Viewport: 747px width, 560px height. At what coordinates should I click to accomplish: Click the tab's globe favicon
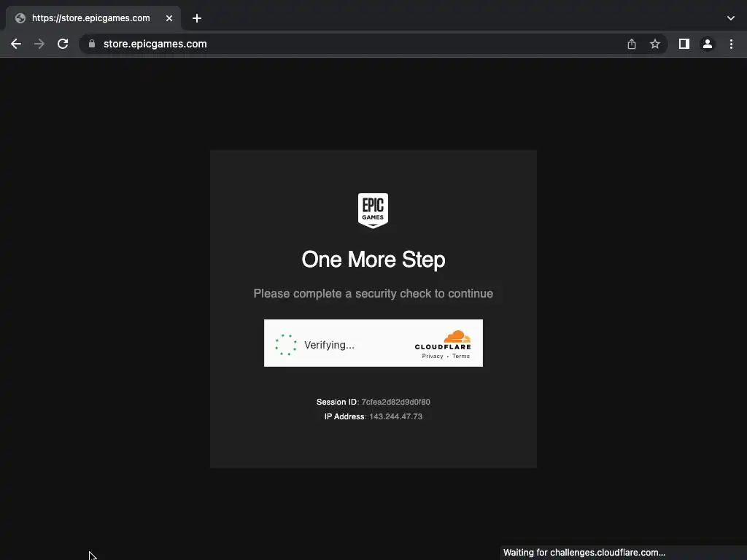[x=20, y=18]
